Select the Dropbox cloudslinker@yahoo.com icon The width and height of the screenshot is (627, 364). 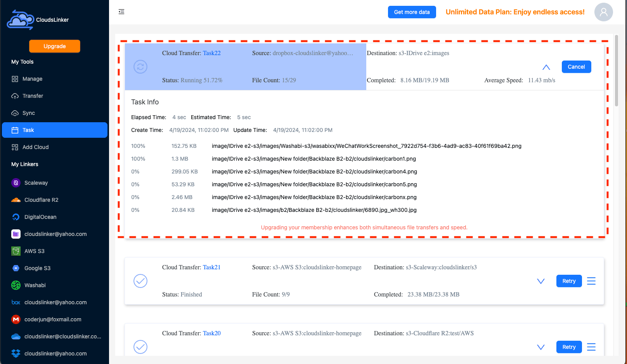click(x=16, y=354)
